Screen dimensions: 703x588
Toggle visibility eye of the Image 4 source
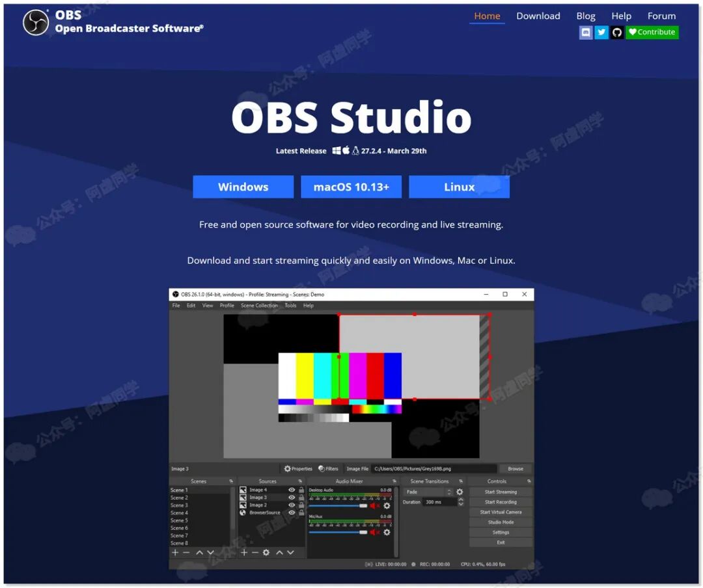coord(292,490)
